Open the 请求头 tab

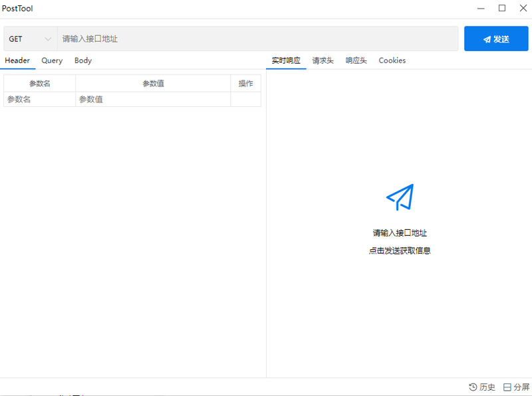pos(323,60)
